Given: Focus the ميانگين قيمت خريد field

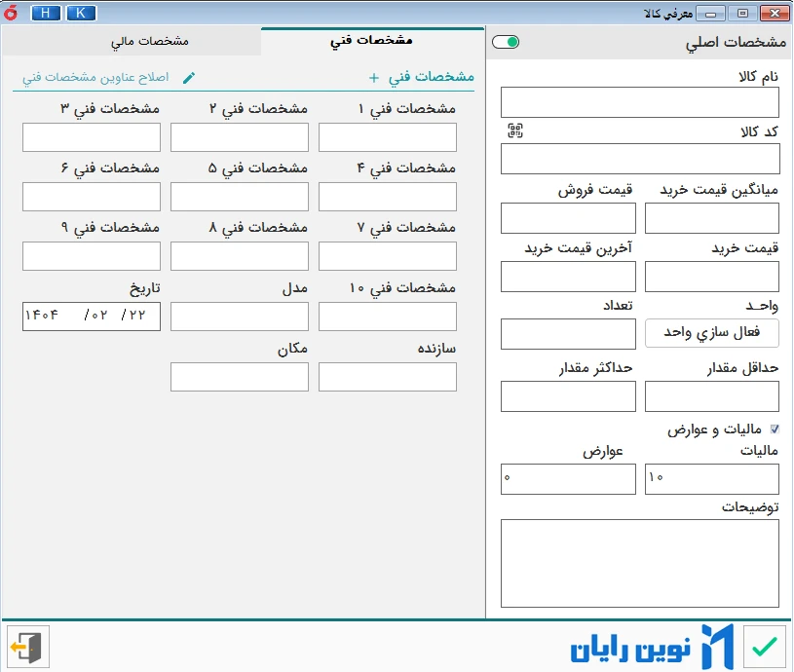Looking at the screenshot, I should pyautogui.click(x=711, y=218).
